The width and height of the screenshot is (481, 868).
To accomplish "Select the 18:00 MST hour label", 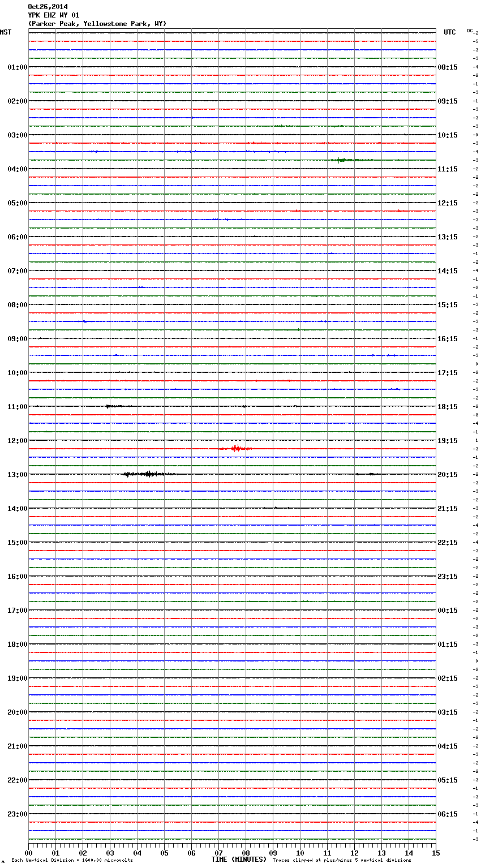I will 18,644.
